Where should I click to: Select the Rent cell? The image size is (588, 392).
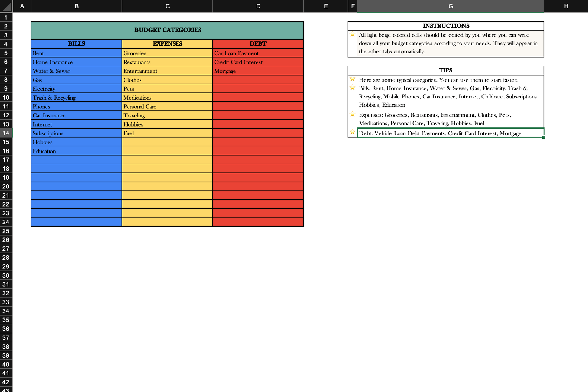76,53
